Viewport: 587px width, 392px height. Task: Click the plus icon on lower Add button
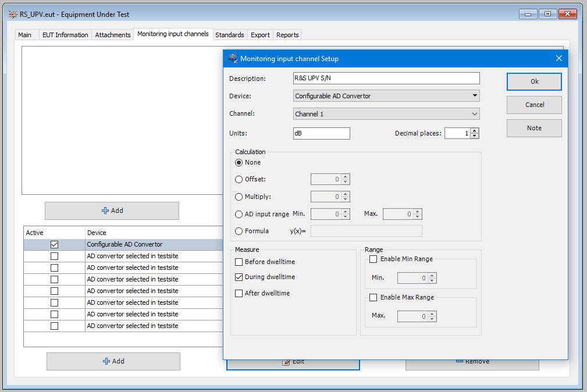(x=106, y=361)
